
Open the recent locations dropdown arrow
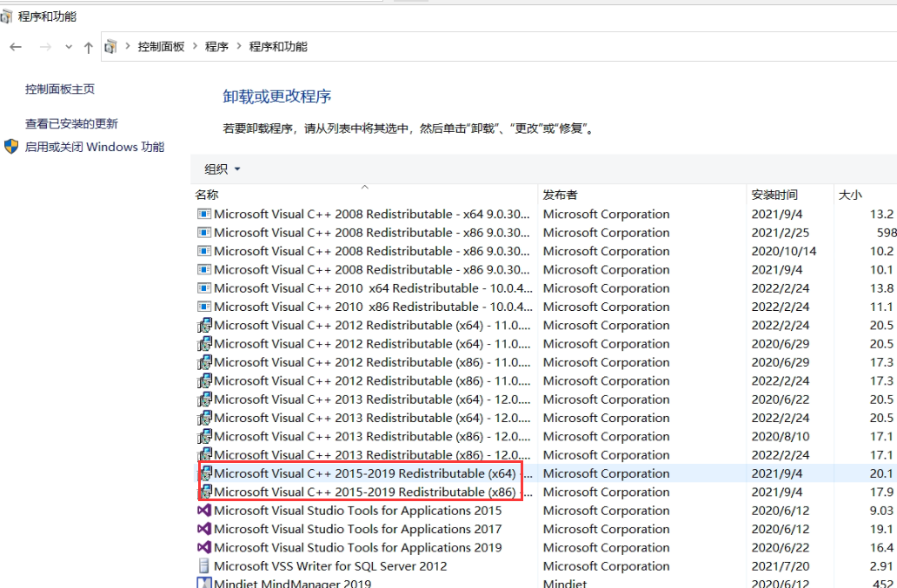point(69,48)
